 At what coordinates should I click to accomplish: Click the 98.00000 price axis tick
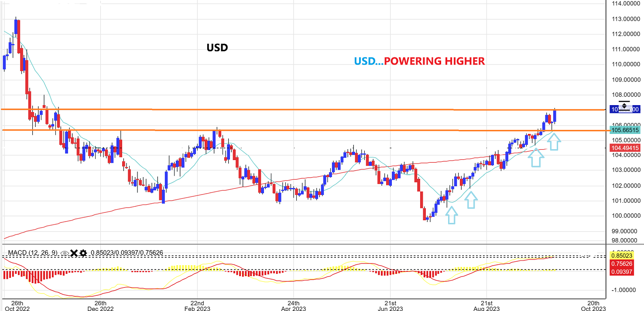tap(625, 240)
